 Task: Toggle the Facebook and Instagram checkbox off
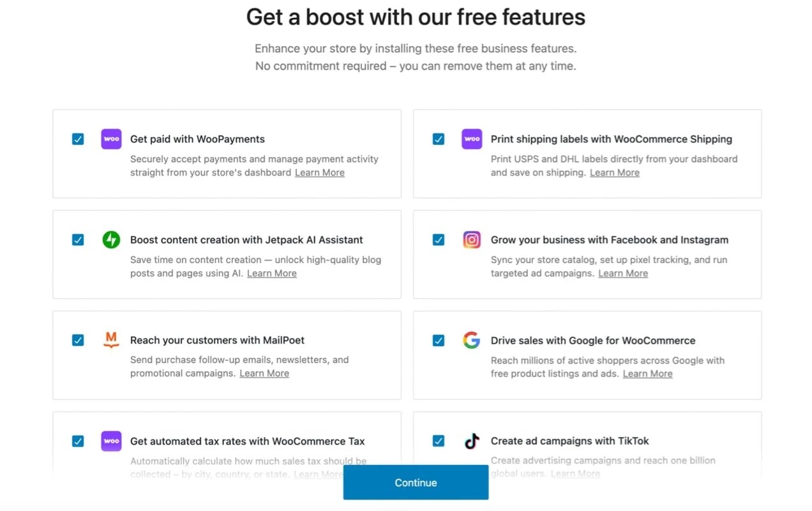pos(438,240)
